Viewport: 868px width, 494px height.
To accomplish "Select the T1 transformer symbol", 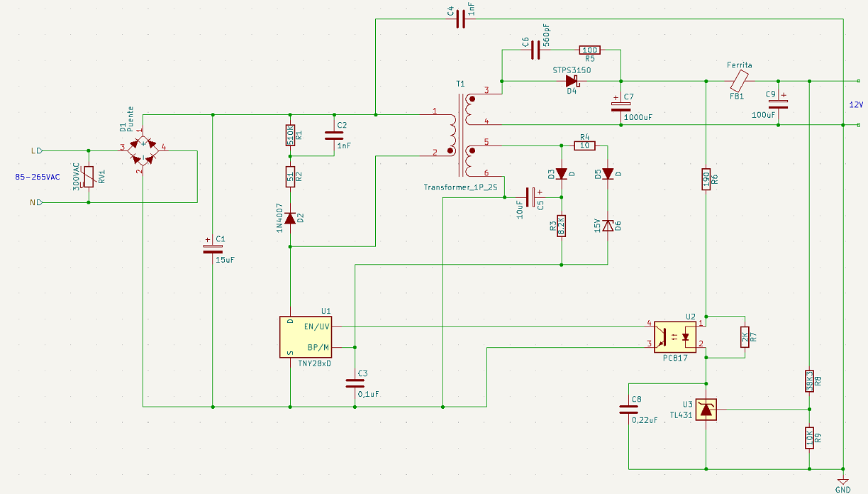I will tap(460, 135).
